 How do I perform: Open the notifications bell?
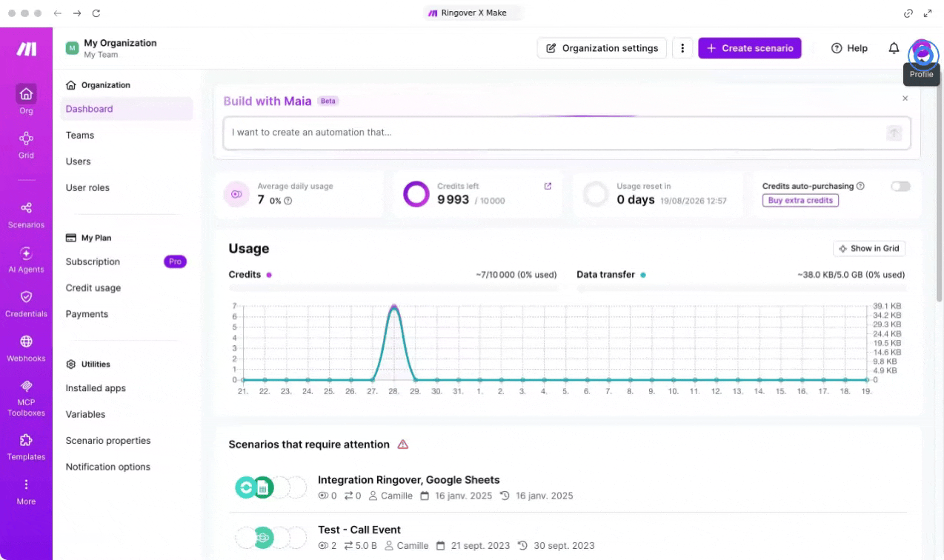tap(894, 48)
